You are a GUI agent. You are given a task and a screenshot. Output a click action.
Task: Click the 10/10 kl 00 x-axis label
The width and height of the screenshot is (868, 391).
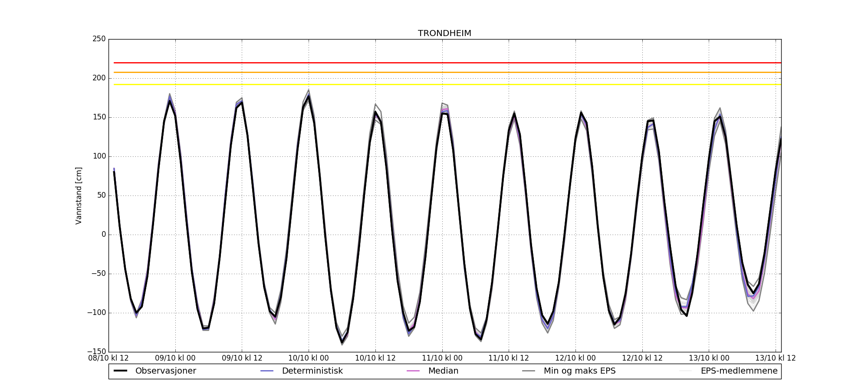coord(309,358)
